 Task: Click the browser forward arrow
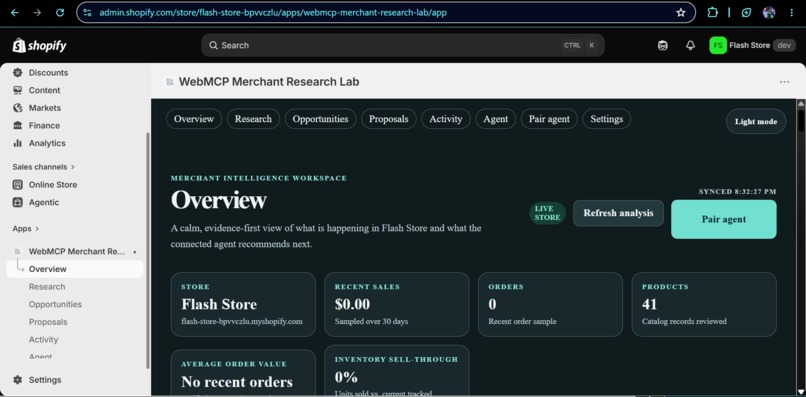pyautogui.click(x=37, y=12)
